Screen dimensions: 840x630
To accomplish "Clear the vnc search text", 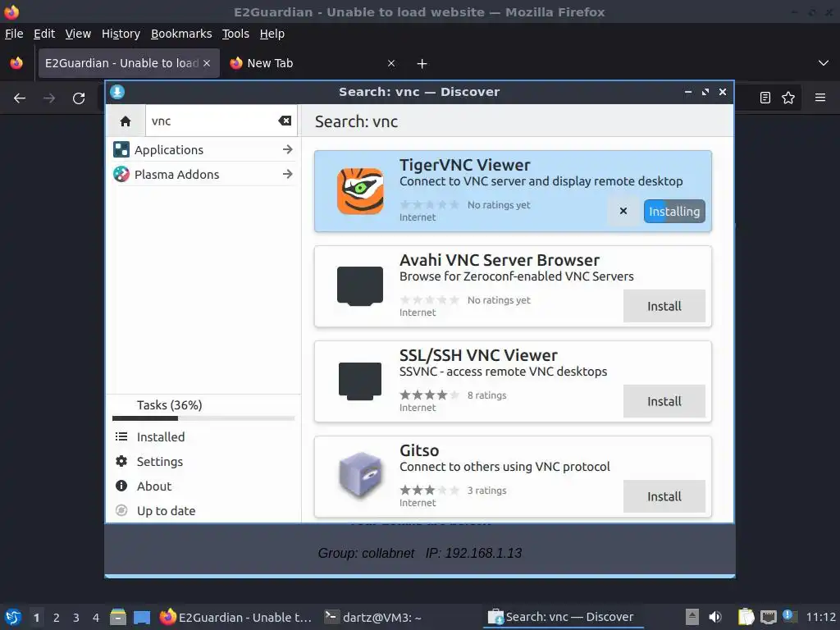I will (x=285, y=121).
